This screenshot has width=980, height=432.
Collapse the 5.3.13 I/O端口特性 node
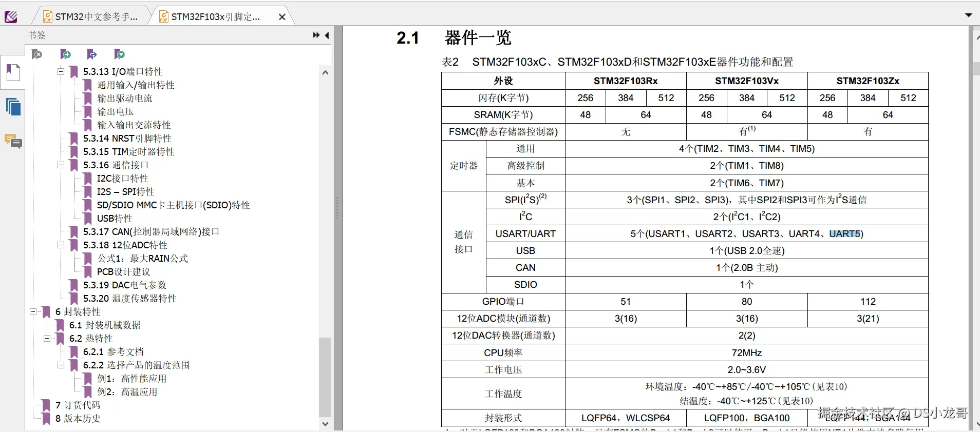click(x=61, y=72)
